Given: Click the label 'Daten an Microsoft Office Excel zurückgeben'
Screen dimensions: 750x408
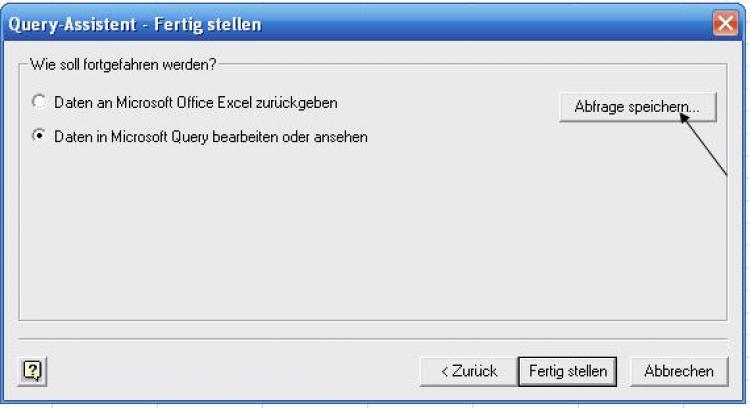Looking at the screenshot, I should pos(194,102).
